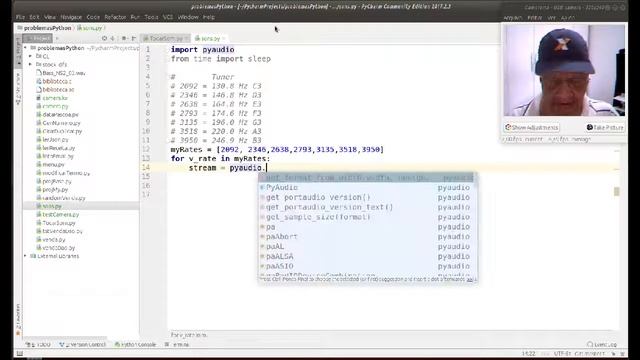This screenshot has width=640, height=360.
Task: Click the Favorites vertical side tab
Action: tap(18, 320)
